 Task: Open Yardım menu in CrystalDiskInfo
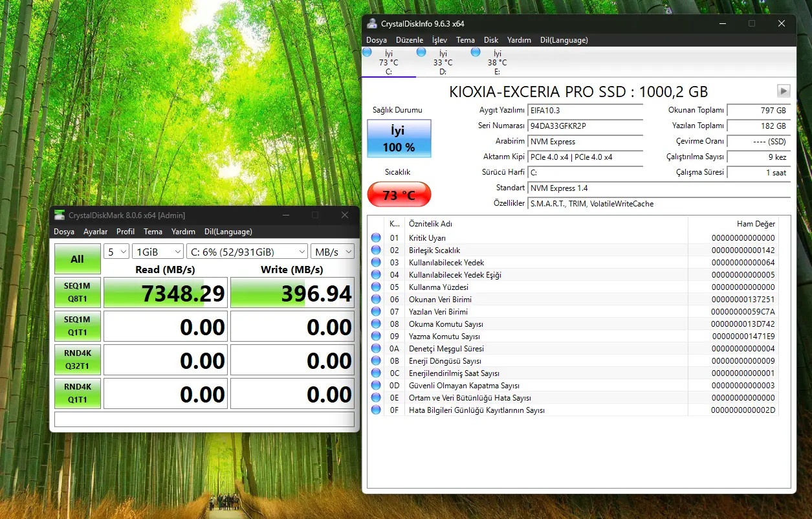point(519,39)
